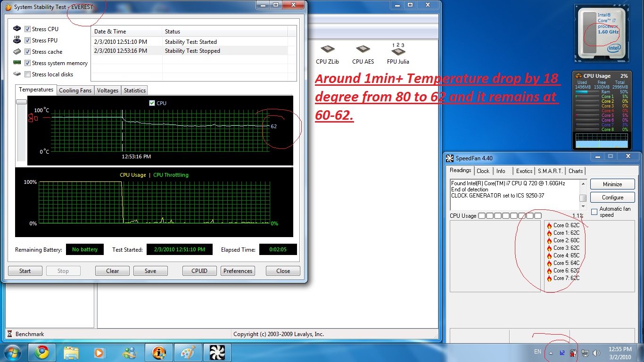
Task: Open Windows Explorer folder icon in taskbar
Action: pyautogui.click(x=71, y=352)
